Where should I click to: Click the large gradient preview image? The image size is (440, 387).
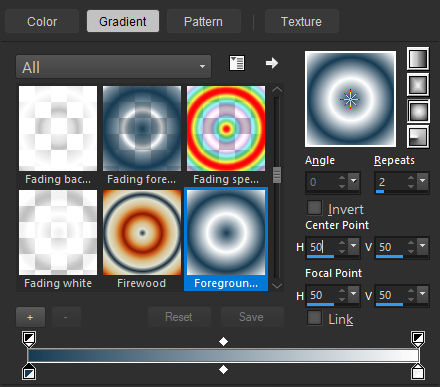click(x=350, y=99)
